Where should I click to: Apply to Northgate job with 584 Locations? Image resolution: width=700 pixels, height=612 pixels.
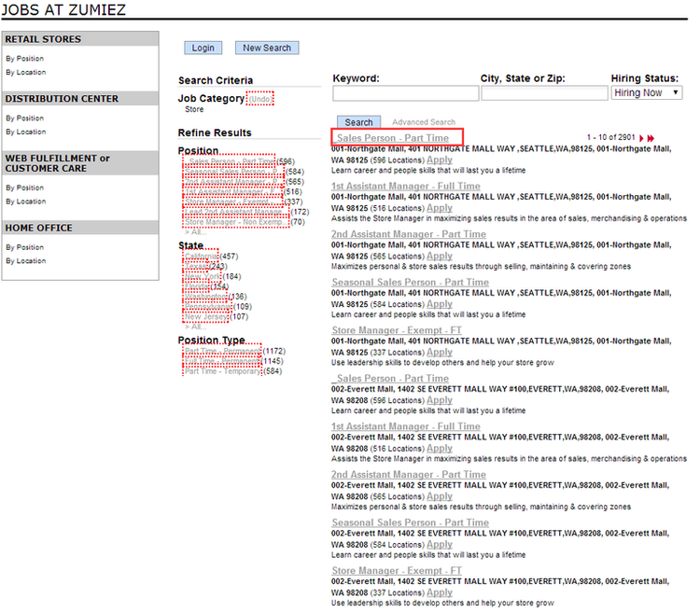440,304
